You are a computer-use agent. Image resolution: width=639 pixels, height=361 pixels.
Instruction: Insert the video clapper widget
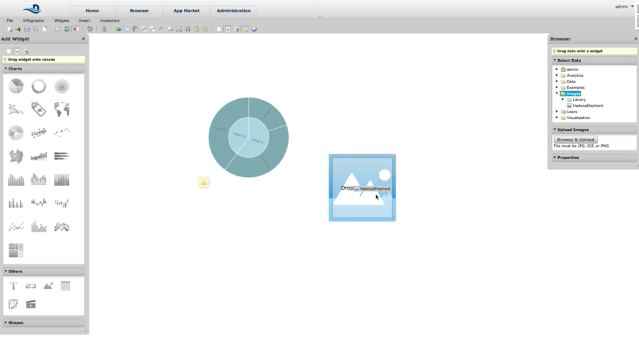[31, 304]
